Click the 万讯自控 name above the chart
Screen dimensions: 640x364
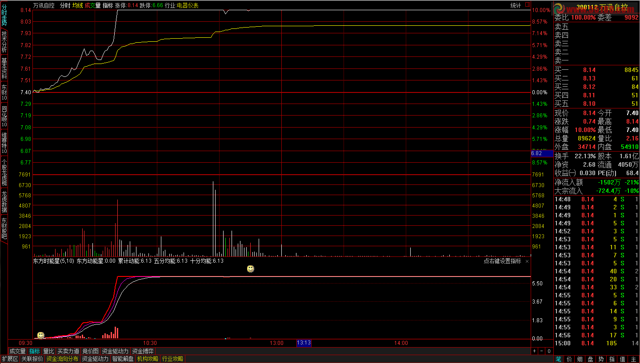point(44,5)
